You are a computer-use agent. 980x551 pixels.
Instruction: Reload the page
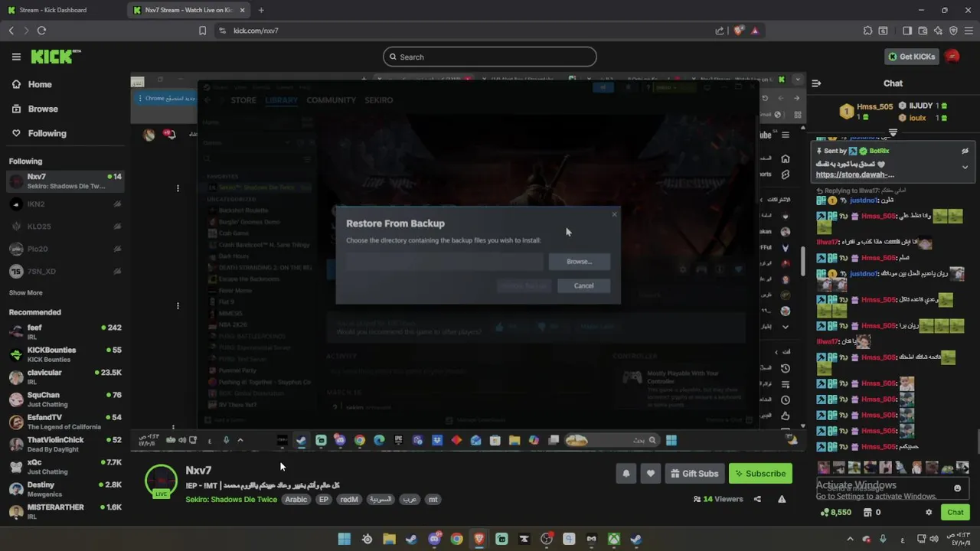pos(41,31)
